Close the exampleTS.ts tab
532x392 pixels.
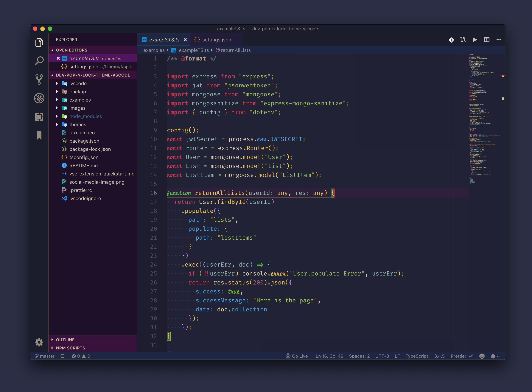coord(185,40)
